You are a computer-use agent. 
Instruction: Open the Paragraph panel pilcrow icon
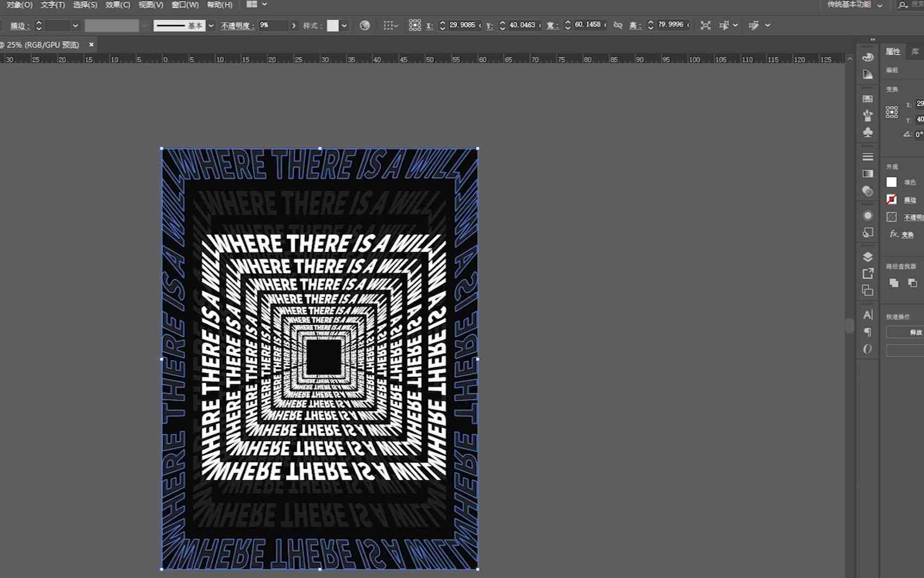[868, 332]
